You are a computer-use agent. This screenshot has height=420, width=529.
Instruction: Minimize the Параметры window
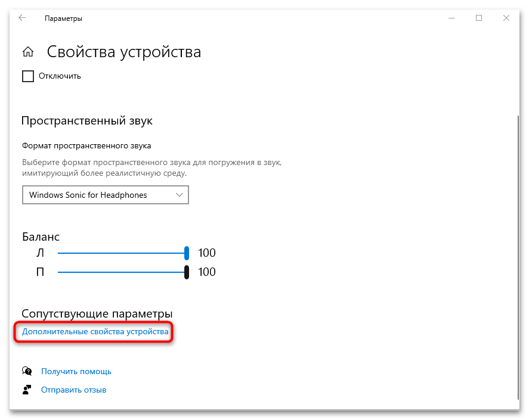[450, 18]
